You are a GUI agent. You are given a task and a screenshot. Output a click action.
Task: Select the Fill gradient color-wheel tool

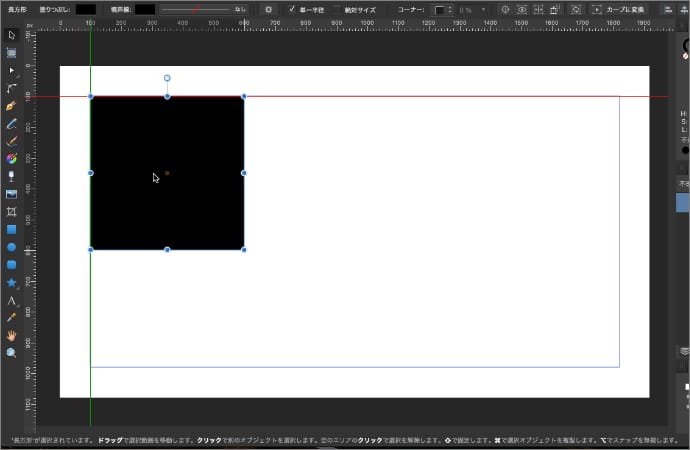pyautogui.click(x=12, y=159)
